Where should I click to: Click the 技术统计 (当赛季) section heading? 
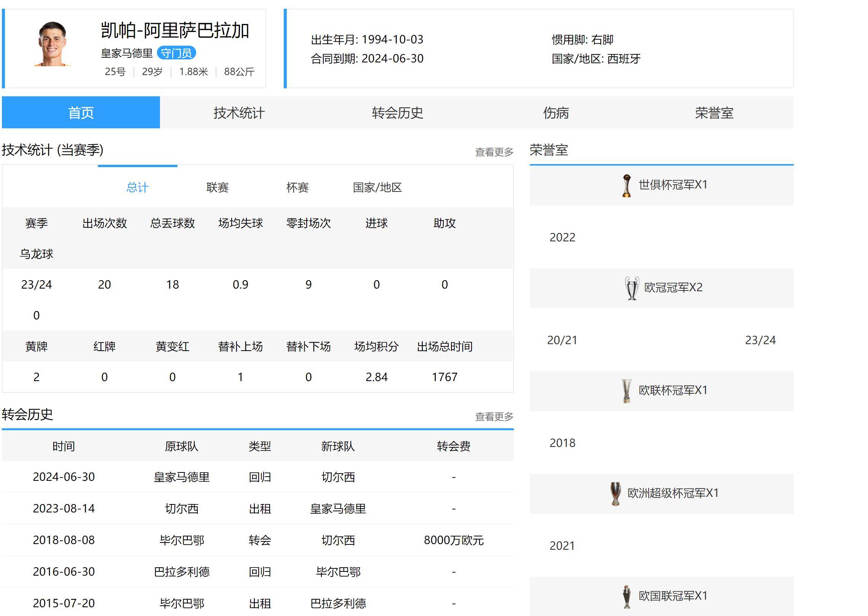coord(53,150)
